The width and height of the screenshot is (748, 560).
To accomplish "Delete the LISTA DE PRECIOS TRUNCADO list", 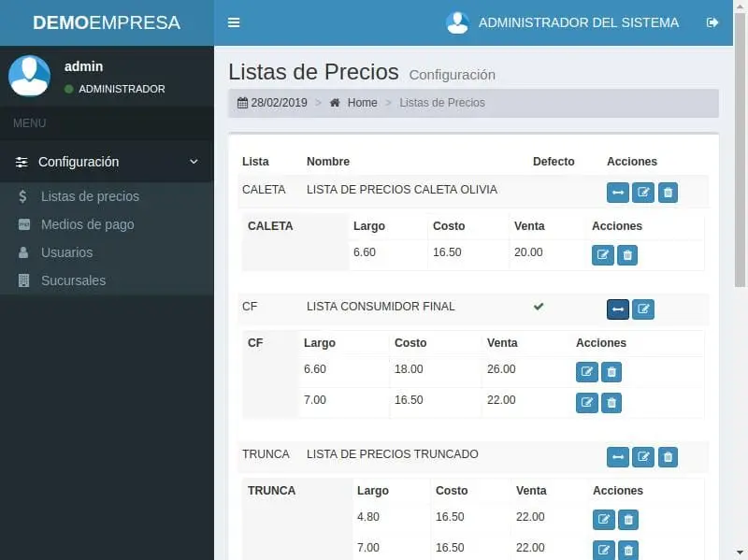I will [x=668, y=457].
